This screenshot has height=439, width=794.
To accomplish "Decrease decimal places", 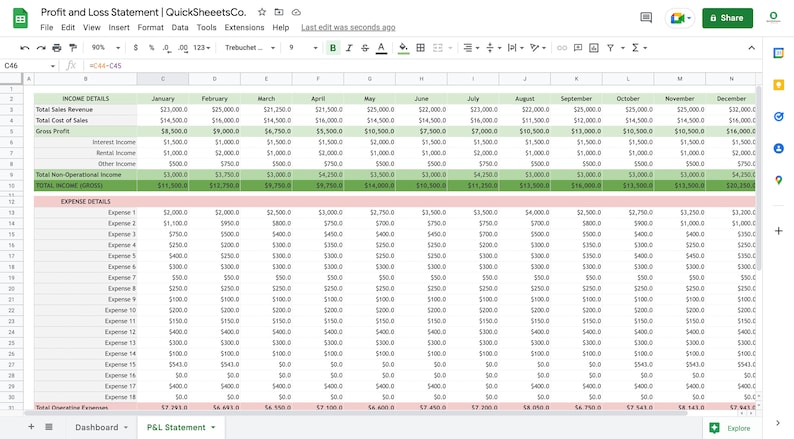I will point(167,48).
